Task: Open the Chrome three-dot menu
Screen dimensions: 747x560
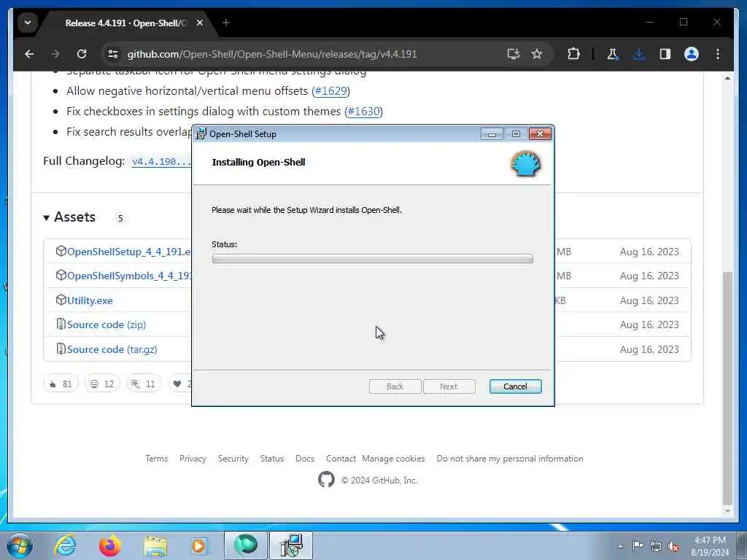Action: tap(718, 54)
